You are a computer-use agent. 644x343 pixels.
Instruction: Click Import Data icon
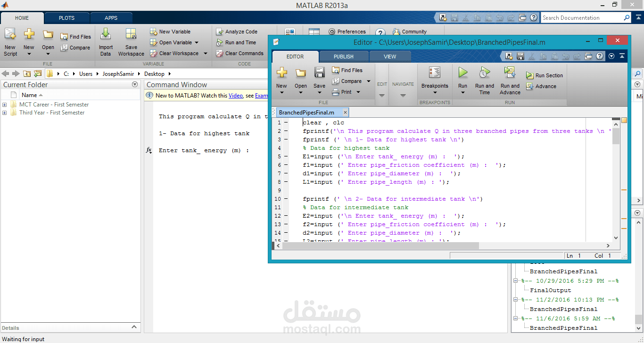[106, 34]
